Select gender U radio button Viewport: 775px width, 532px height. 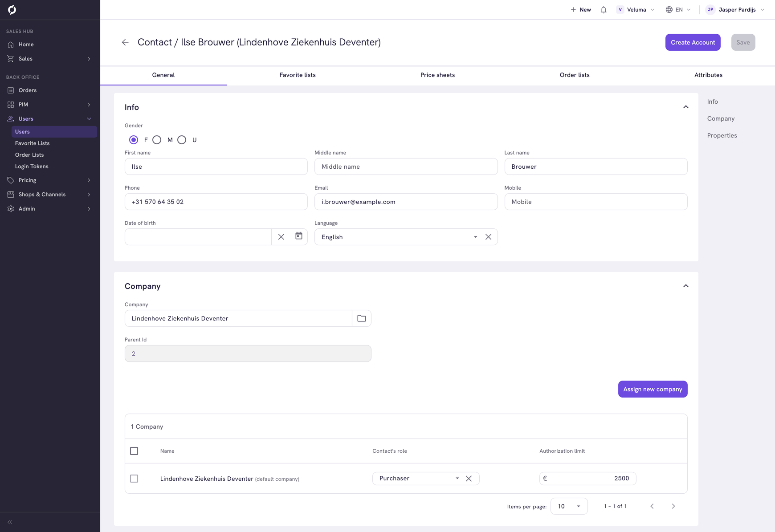click(x=182, y=140)
